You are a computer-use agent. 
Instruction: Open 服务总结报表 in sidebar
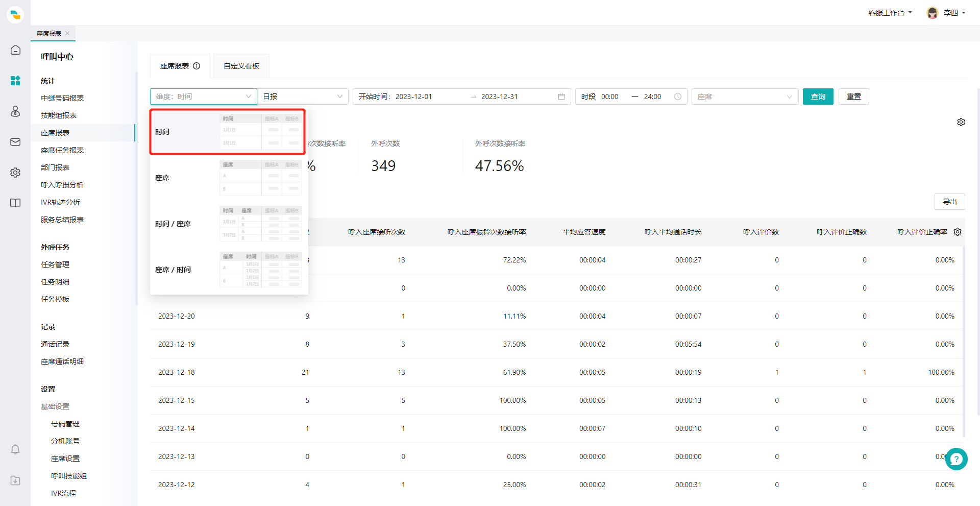click(x=62, y=220)
